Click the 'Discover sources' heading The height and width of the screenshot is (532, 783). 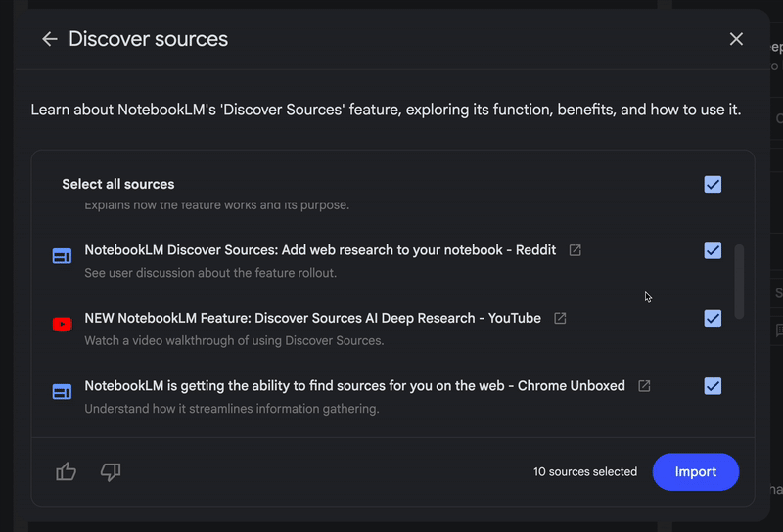pyautogui.click(x=148, y=39)
